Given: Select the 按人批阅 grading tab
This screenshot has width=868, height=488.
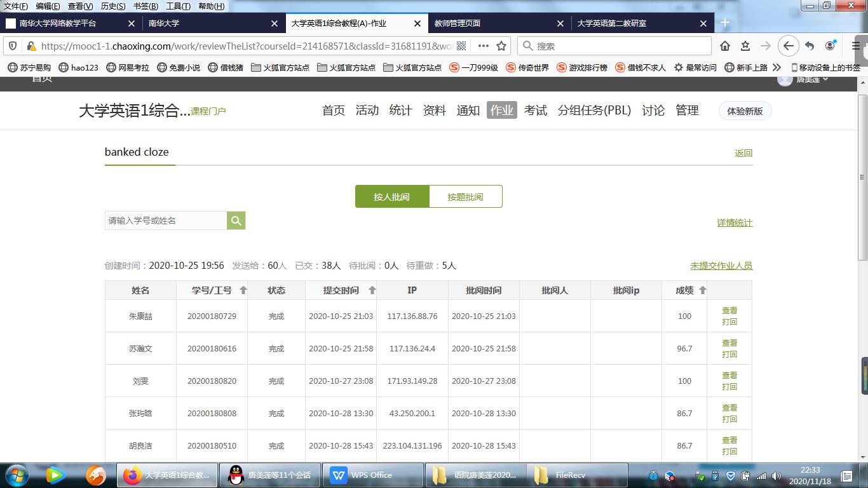Looking at the screenshot, I should (392, 197).
